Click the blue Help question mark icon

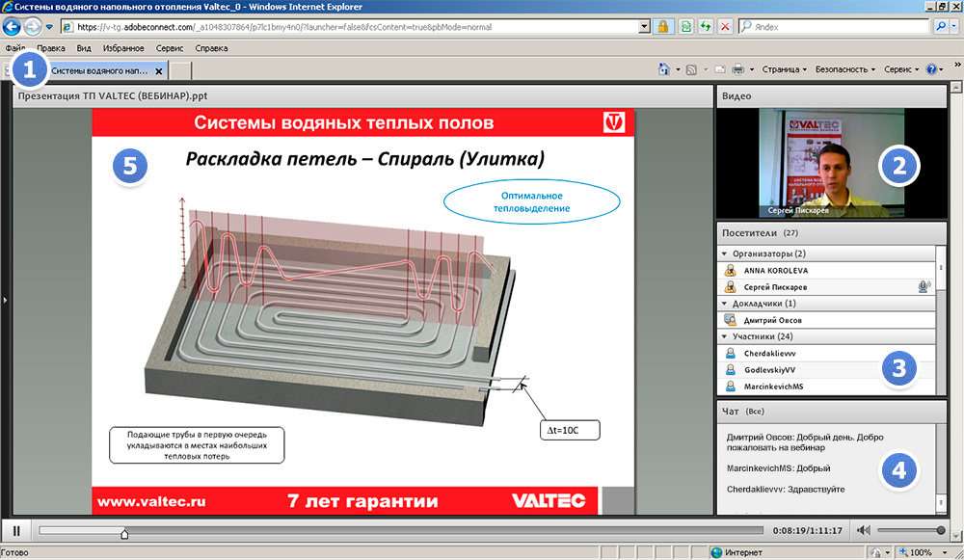[931, 69]
